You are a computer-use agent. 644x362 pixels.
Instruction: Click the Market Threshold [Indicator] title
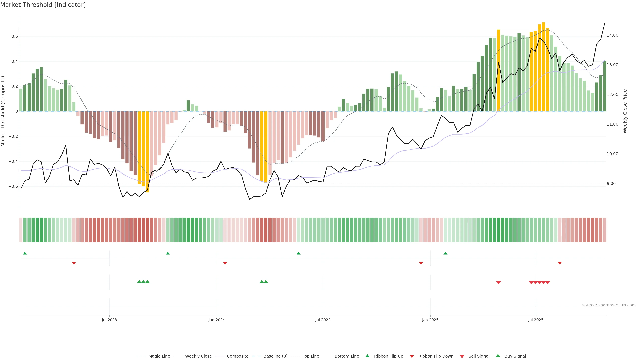click(x=43, y=5)
